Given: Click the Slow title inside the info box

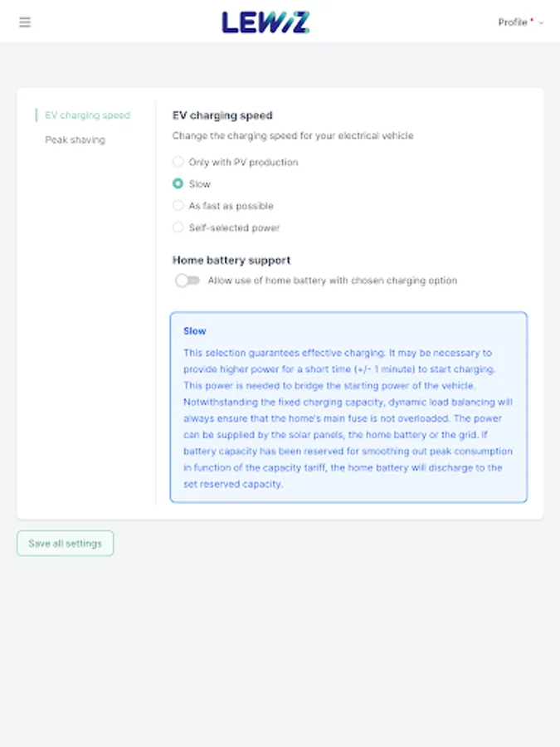Looking at the screenshot, I should tap(194, 331).
